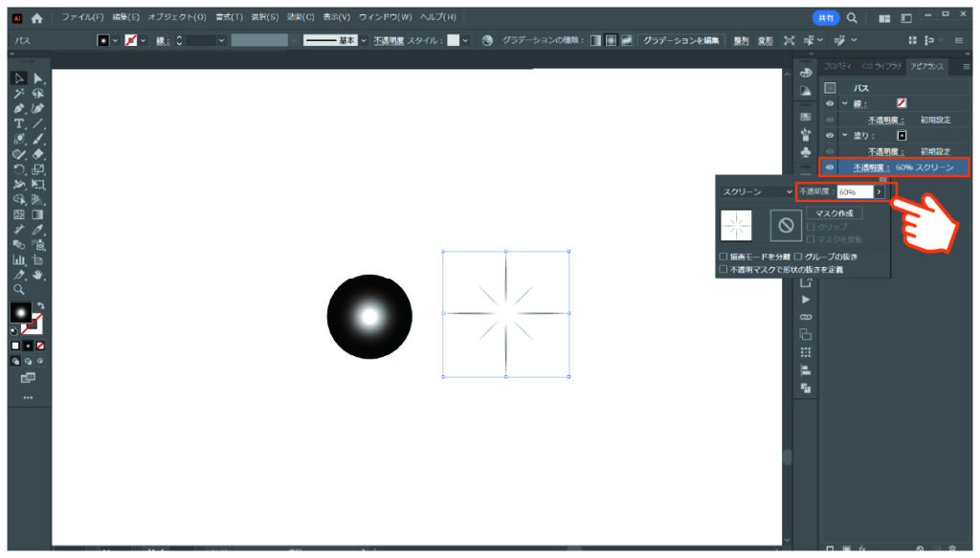Click the マスク作成 button
This screenshot has width=980, height=558.
[x=834, y=213]
